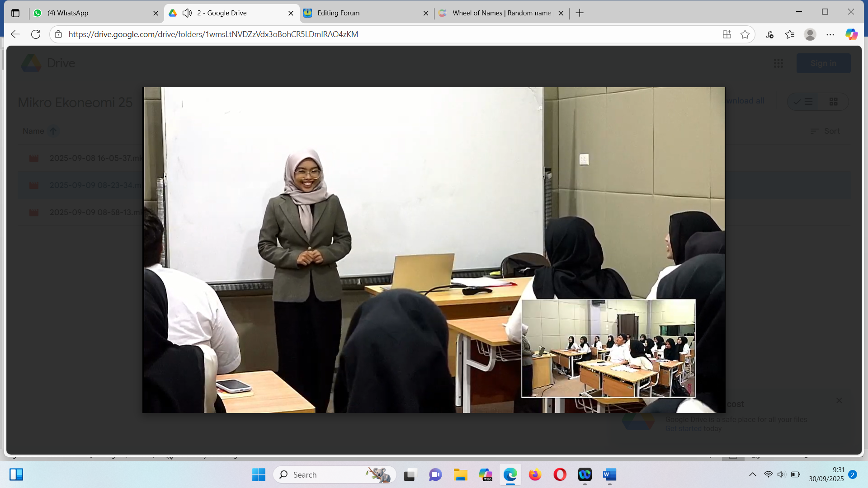Refresh the Google Drive page
The height and width of the screenshot is (488, 868).
[x=36, y=34]
